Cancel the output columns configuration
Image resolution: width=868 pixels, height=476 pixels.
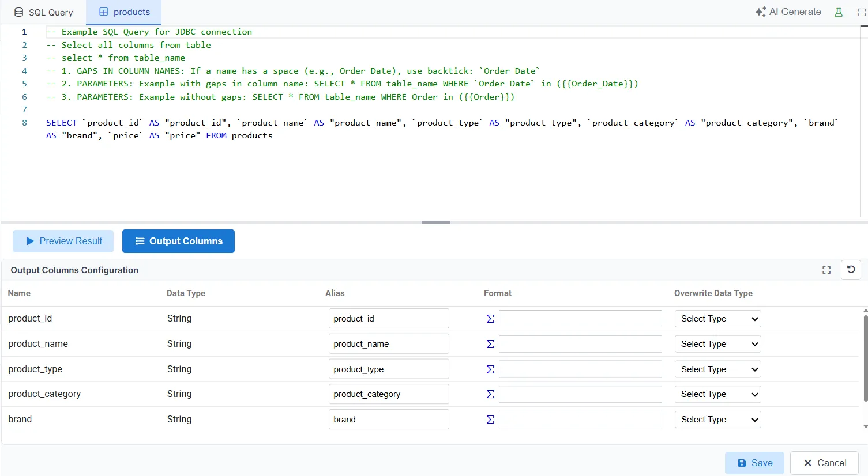point(824,463)
